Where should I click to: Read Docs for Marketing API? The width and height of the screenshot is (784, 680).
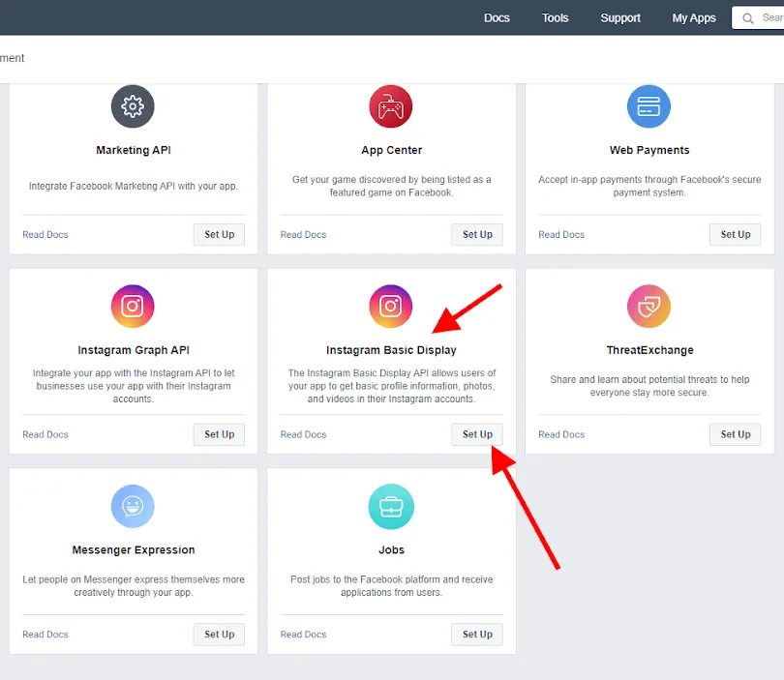45,234
